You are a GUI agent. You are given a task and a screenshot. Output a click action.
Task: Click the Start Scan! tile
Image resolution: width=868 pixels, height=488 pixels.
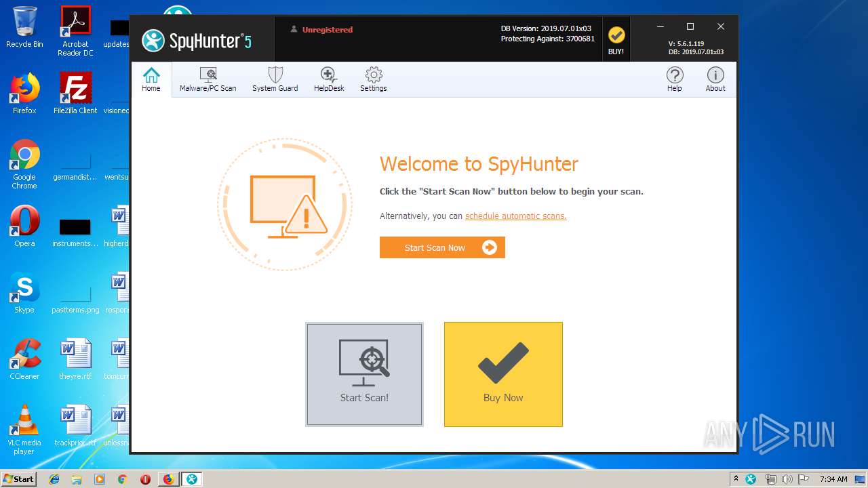tap(364, 374)
